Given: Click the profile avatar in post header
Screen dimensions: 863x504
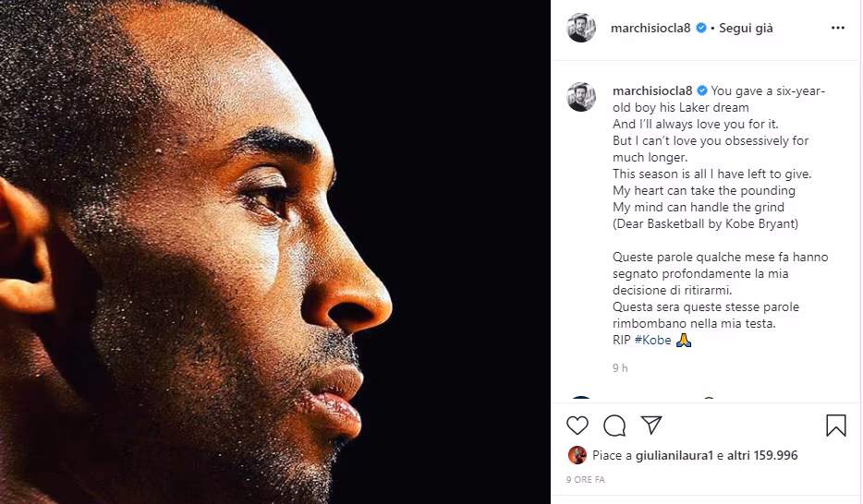Looking at the screenshot, I should [x=581, y=28].
